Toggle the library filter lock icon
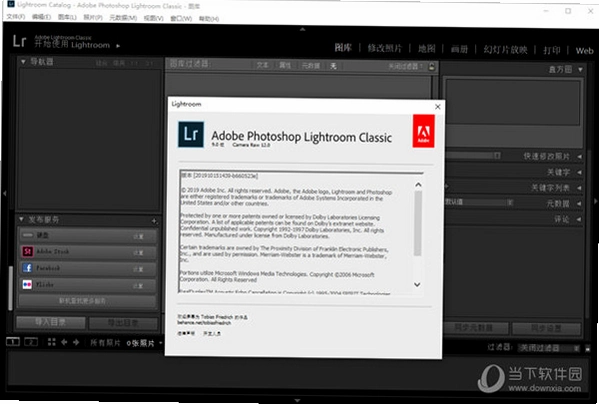The height and width of the screenshot is (404, 599). [x=432, y=66]
